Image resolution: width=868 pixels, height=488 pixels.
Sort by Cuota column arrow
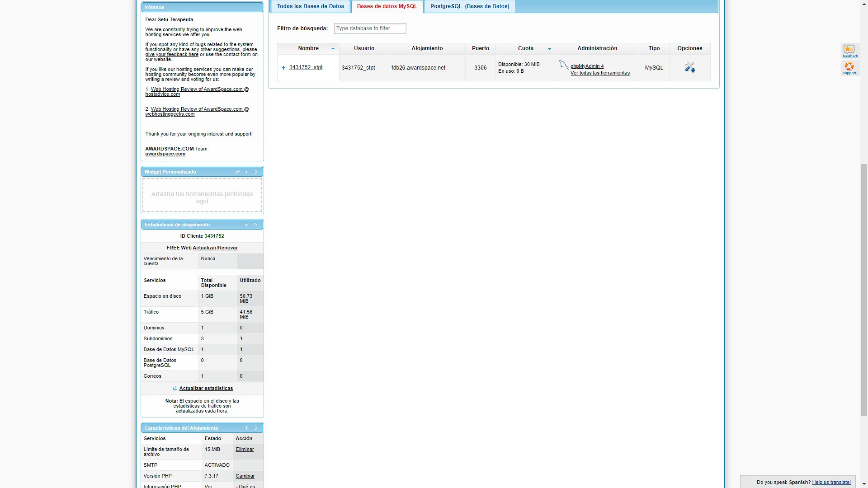549,48
